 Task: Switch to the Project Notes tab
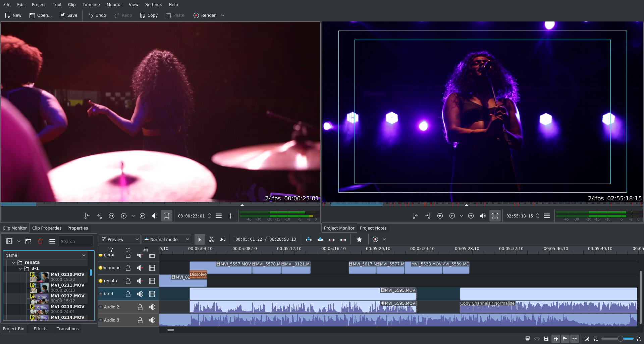(373, 228)
